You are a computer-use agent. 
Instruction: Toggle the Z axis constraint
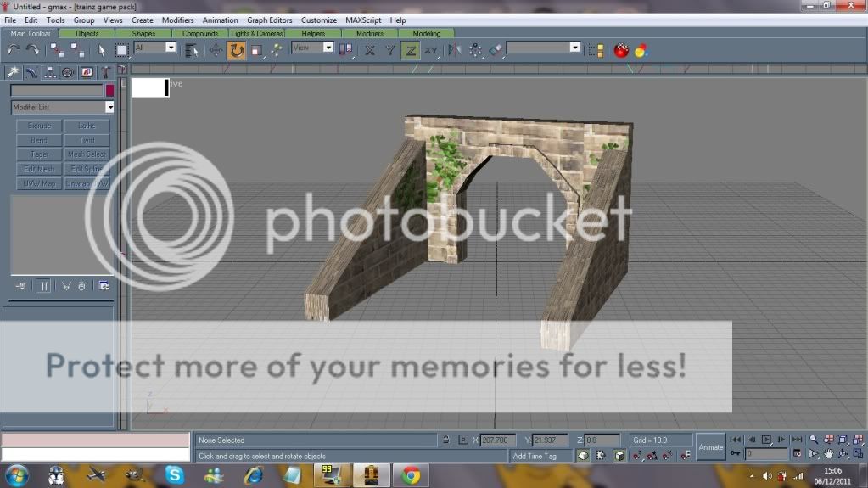410,50
